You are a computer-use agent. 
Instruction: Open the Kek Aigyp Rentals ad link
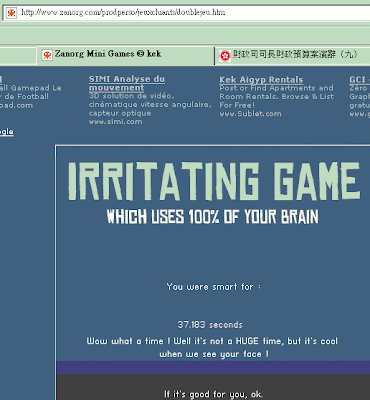pyautogui.click(x=261, y=80)
